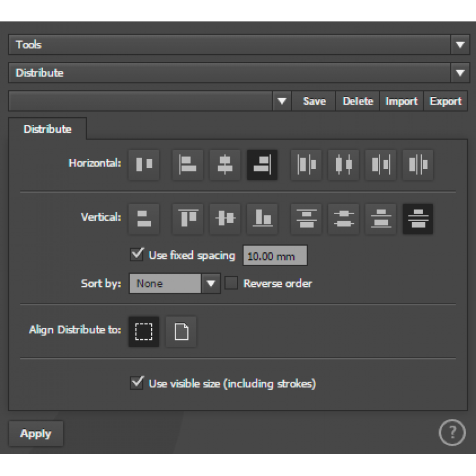This screenshot has width=476, height=476.
Task: Pick horizontal distribute left edges icon
Action: pos(306,165)
